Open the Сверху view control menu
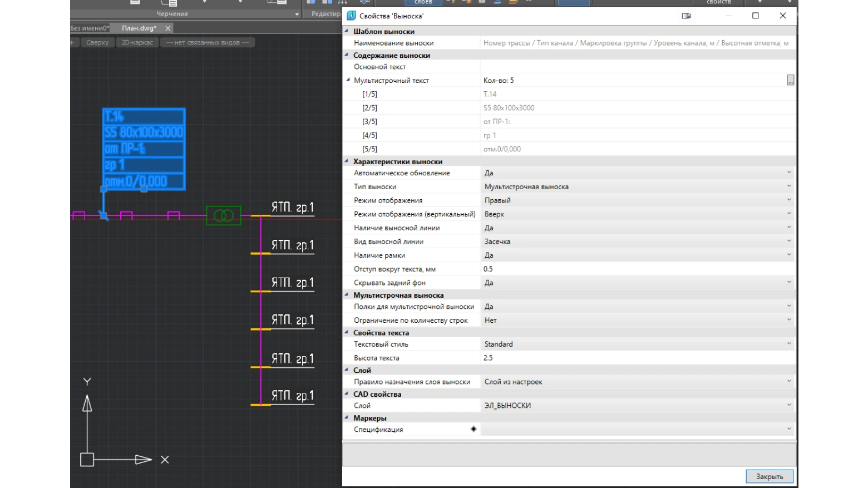868x488 pixels. [97, 42]
